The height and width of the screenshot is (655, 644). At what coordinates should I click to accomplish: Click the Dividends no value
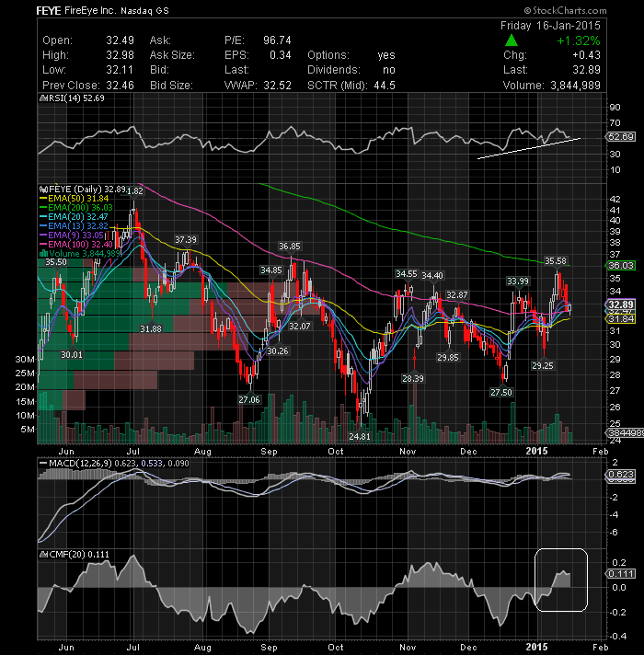pos(389,70)
